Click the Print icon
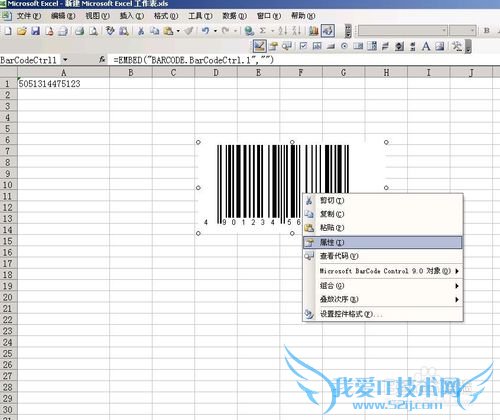Viewport: 500px width, 420px height. (x=79, y=31)
